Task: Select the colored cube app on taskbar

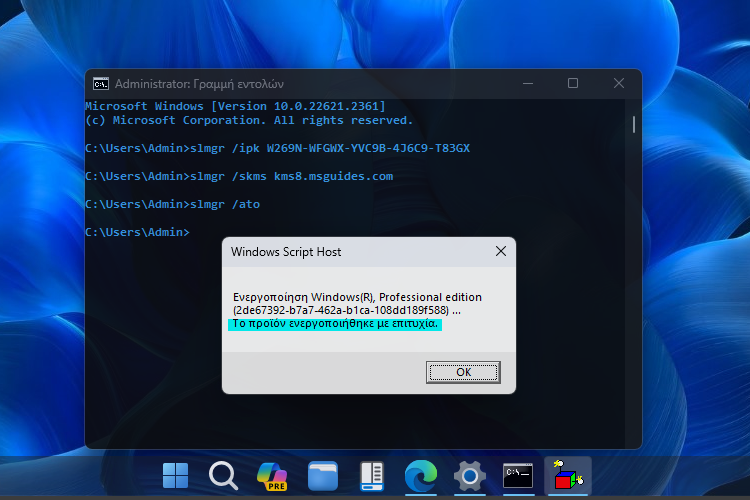Action: pyautogui.click(x=568, y=475)
